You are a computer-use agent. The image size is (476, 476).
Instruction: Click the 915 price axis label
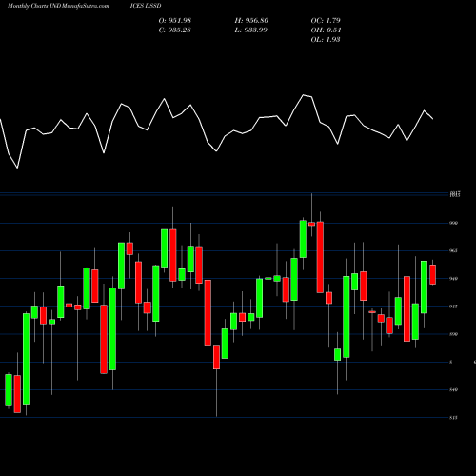tap(453, 307)
